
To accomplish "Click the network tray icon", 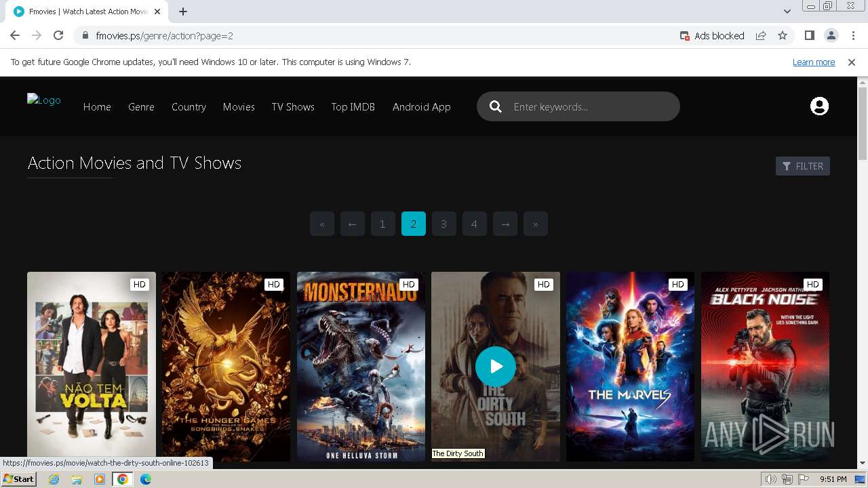I will click(787, 479).
